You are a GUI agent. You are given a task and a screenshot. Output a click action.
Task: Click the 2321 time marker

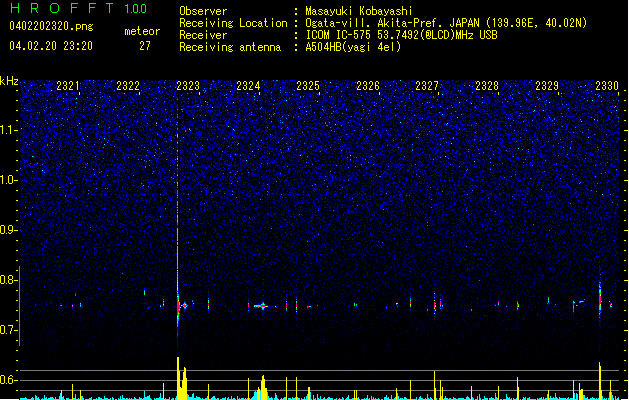click(68, 85)
